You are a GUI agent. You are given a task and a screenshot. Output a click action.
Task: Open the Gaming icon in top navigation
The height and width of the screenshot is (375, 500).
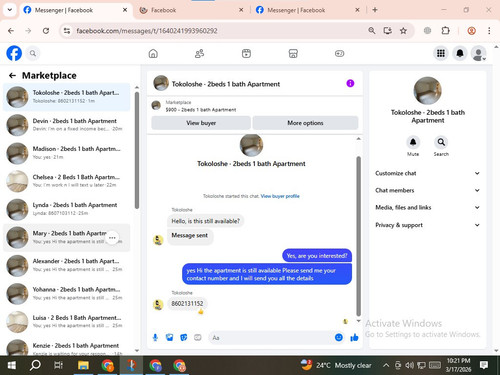coord(339,53)
